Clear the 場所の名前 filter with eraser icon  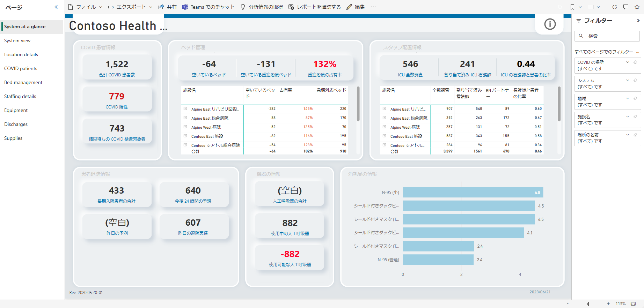(x=635, y=135)
